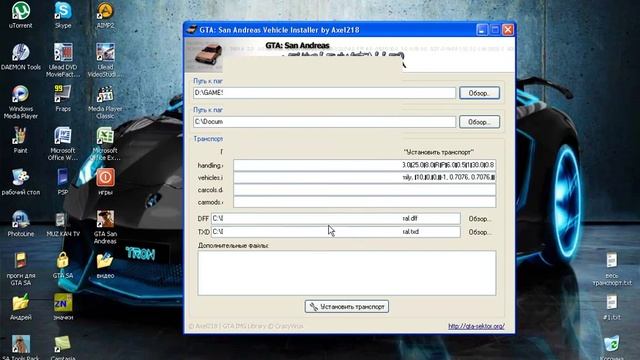The width and height of the screenshot is (640, 360).
Task: Select the Ulead DVD MovieFactory icon
Action: [63, 60]
